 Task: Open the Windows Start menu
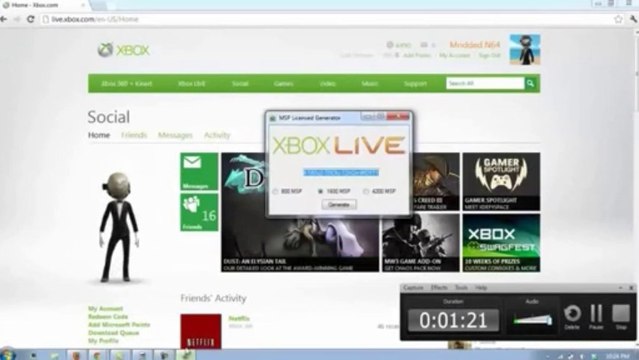point(7,354)
